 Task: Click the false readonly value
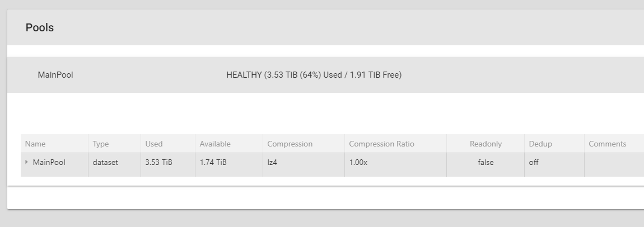click(x=486, y=163)
